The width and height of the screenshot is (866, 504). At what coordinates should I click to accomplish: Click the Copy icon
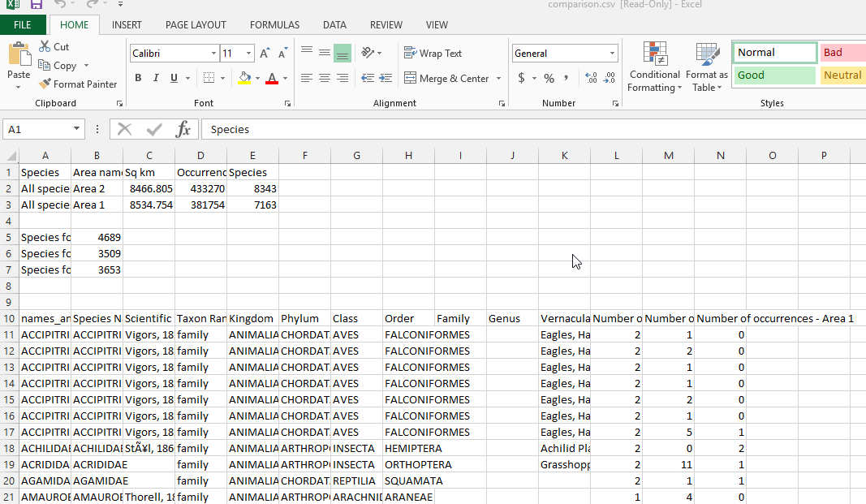point(45,65)
